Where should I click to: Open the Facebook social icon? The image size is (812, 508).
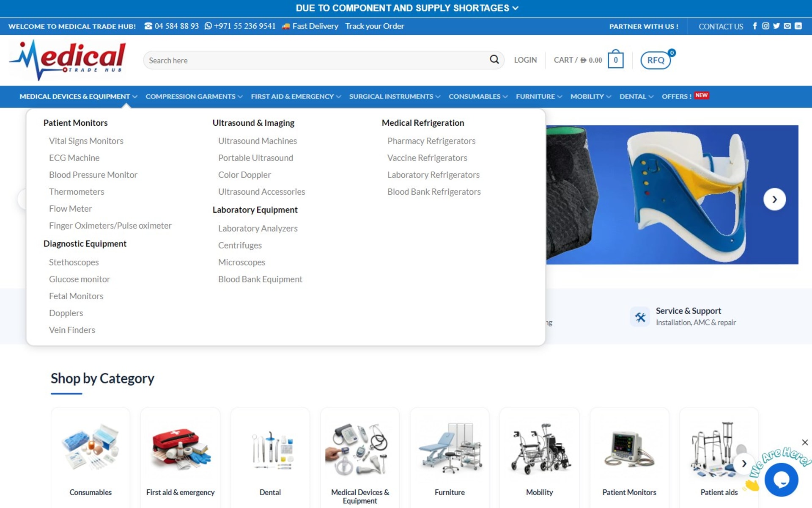755,26
